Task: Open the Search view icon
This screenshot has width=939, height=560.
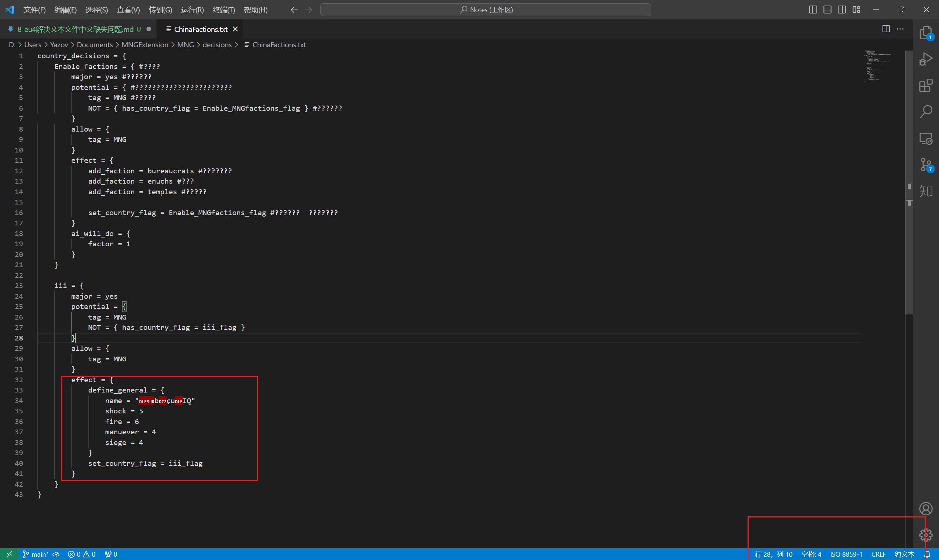Action: click(926, 112)
